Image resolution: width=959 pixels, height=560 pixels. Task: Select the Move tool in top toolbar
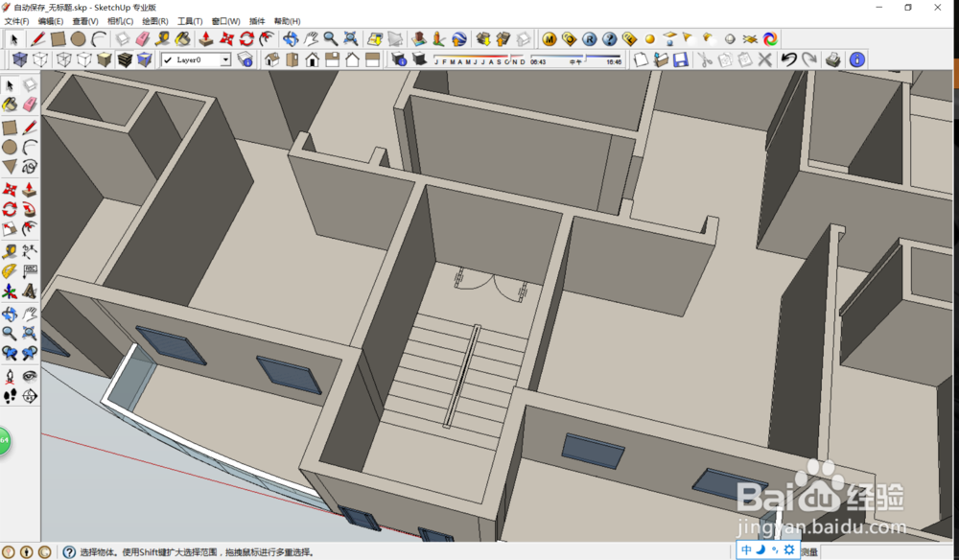pos(226,39)
